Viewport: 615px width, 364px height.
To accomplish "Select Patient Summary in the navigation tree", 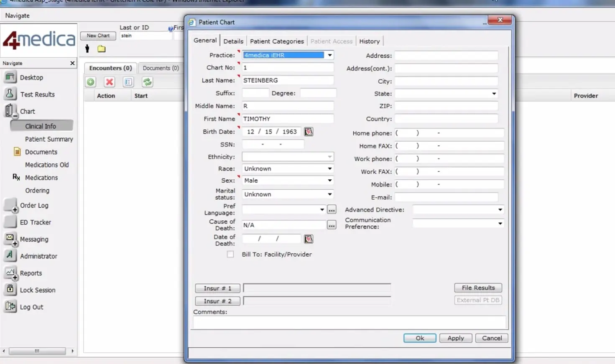I will point(49,139).
